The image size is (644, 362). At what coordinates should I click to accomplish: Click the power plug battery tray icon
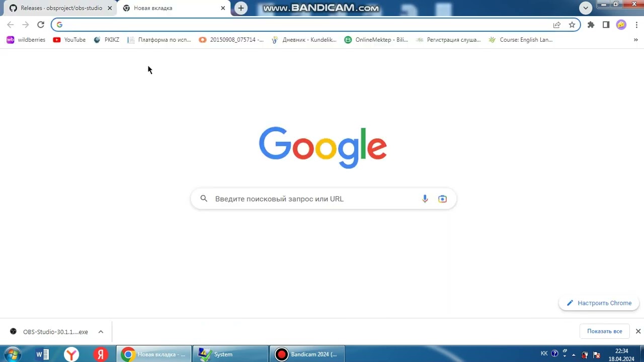pos(585,354)
